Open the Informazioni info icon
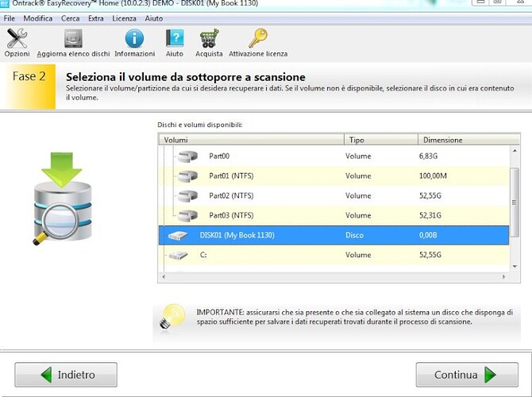The image size is (532, 397). click(x=134, y=38)
